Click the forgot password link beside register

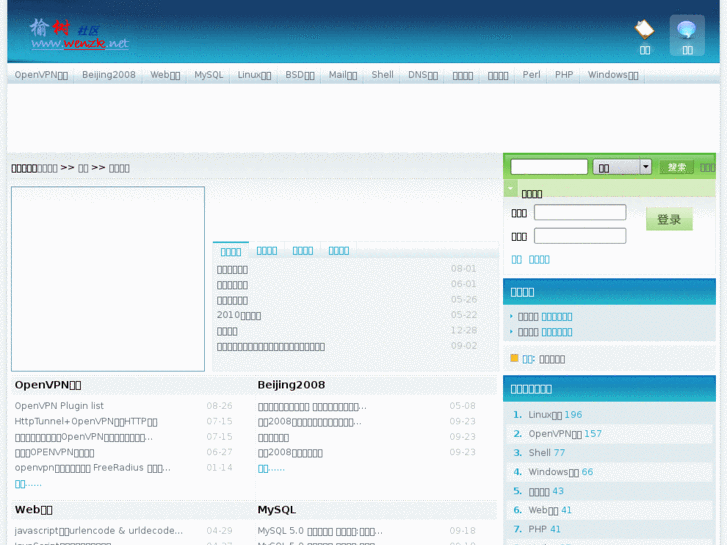pyautogui.click(x=539, y=259)
